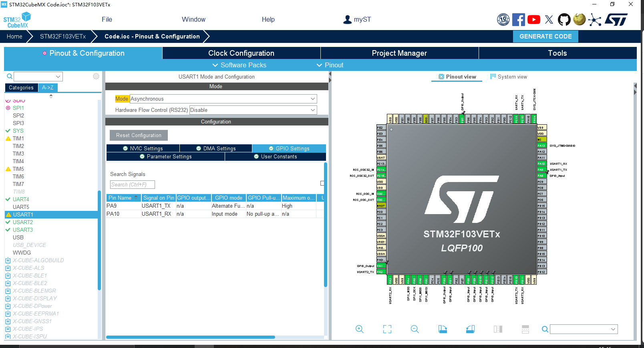Screen dimensions: 644x348
Task: Expand the Software Packs menu
Action: (x=239, y=65)
